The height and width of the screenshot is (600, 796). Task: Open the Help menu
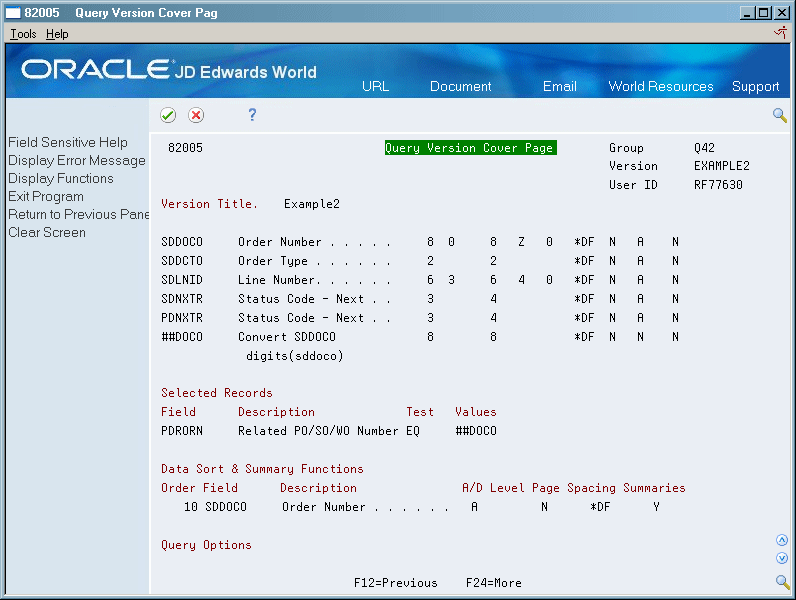57,34
